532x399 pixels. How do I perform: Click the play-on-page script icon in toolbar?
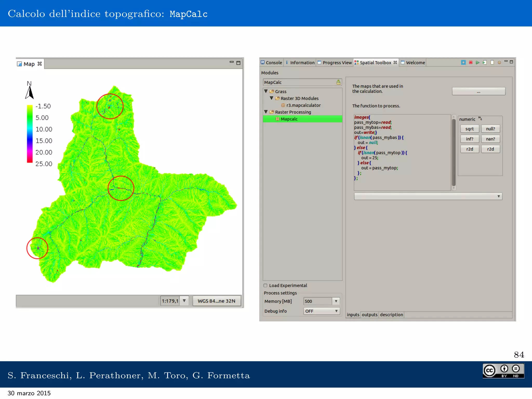click(x=485, y=62)
